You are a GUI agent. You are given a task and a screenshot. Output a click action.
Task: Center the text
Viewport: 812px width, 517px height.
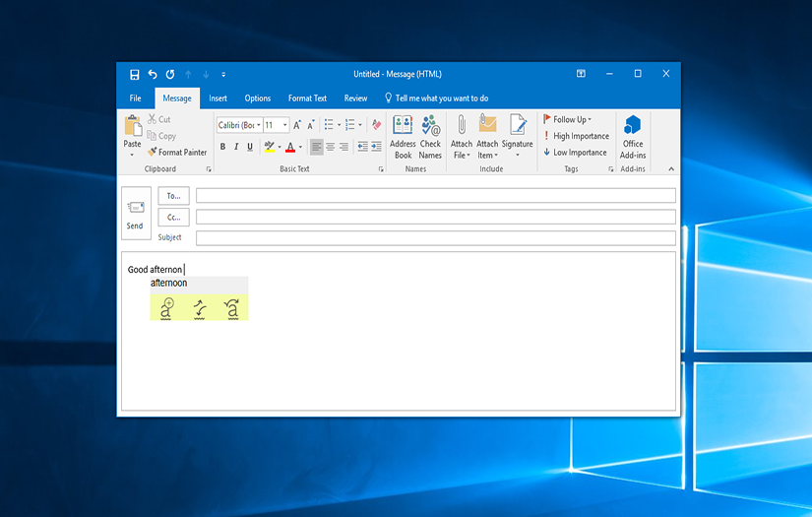coord(331,147)
